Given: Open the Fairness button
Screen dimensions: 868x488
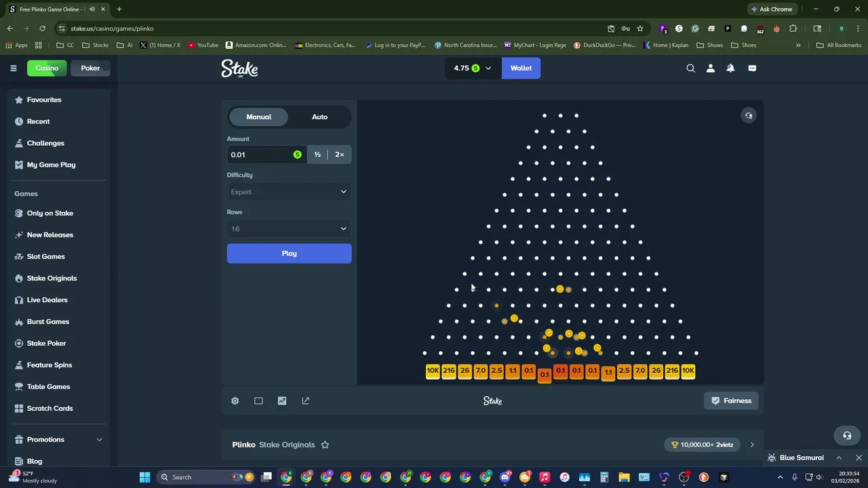Looking at the screenshot, I should coord(731,401).
